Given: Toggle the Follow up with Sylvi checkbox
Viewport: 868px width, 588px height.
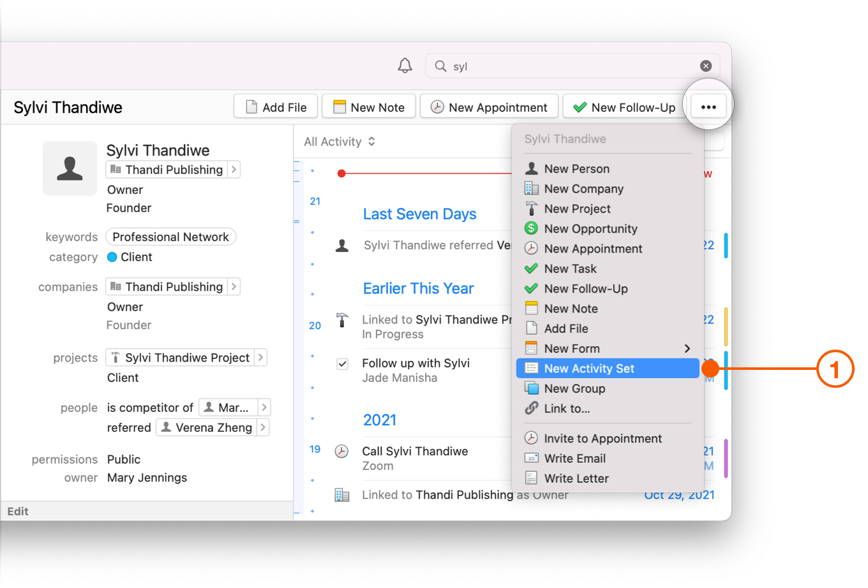Looking at the screenshot, I should (342, 364).
